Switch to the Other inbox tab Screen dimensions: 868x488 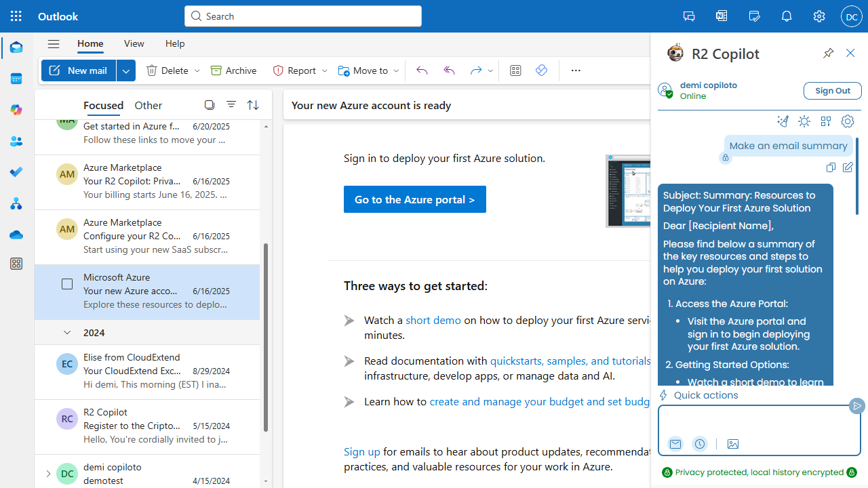(149, 105)
